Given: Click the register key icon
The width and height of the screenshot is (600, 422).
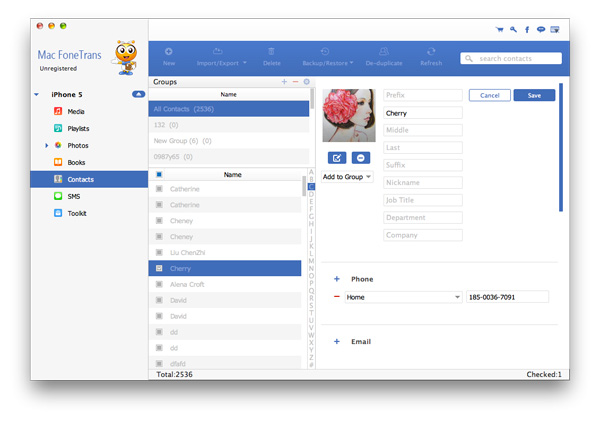Looking at the screenshot, I should tap(513, 29).
